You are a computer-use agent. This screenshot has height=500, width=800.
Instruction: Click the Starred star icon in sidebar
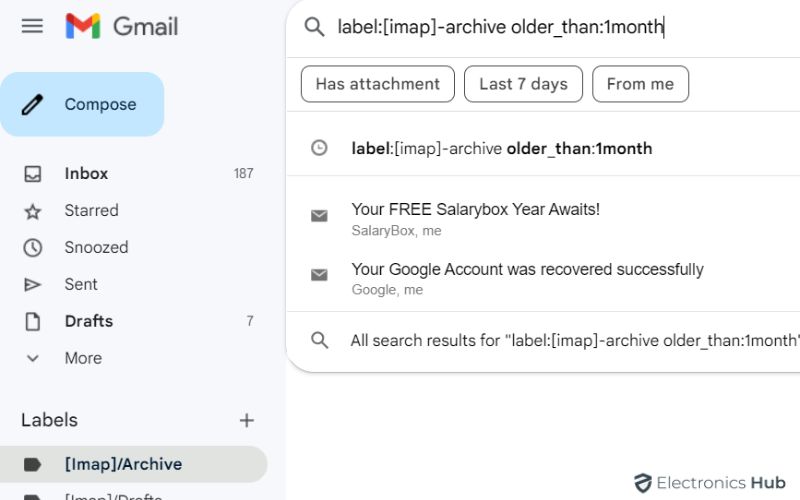click(x=33, y=211)
